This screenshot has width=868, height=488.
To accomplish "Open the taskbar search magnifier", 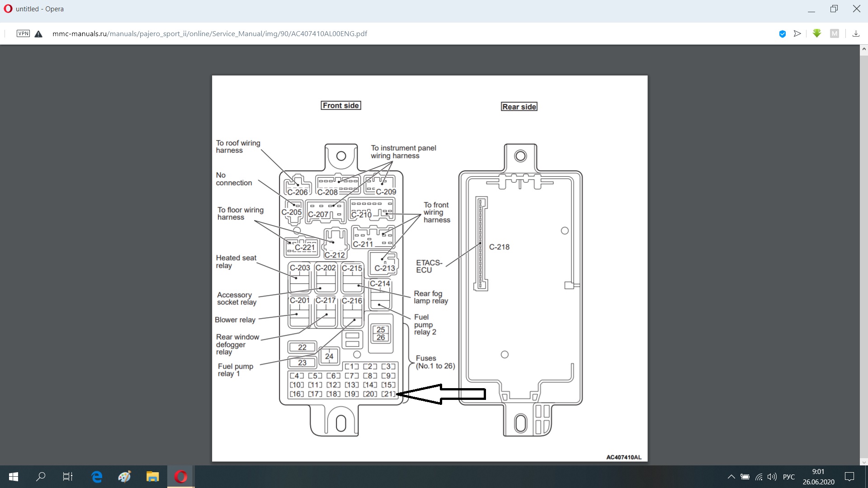I will click(41, 477).
